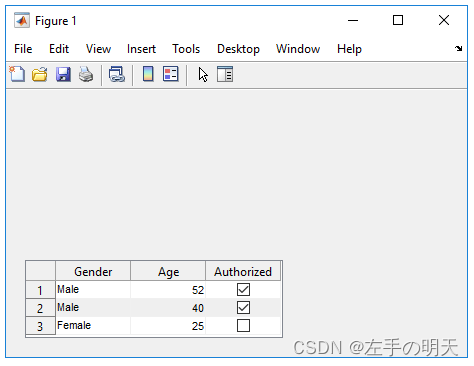
Task: Click the New Figure toolbar icon
Action: coord(17,74)
